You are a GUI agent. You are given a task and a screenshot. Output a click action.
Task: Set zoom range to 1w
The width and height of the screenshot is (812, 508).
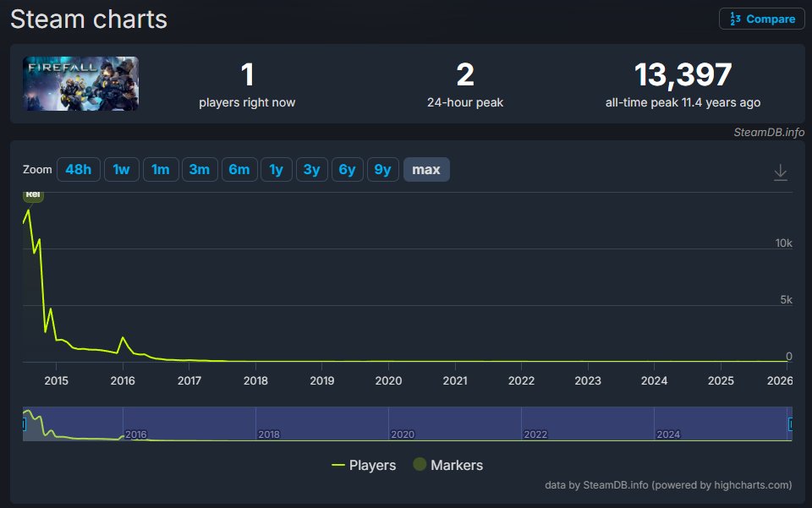click(121, 170)
